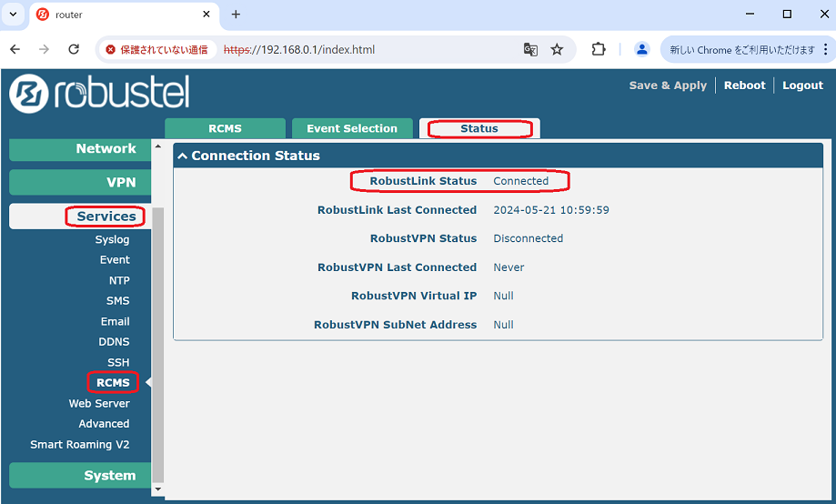This screenshot has width=836, height=504.
Task: Click the sidebar scroll up arrow
Action: point(157,146)
